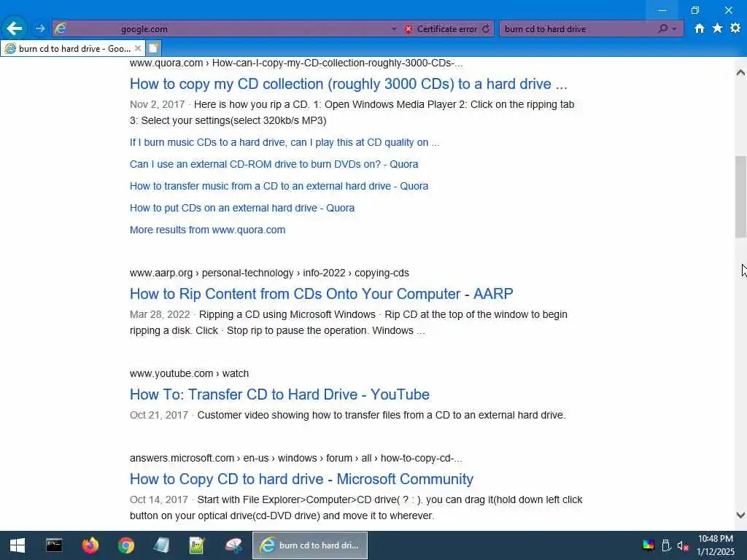
Task: Click the colorful display tray icon
Action: (649, 545)
